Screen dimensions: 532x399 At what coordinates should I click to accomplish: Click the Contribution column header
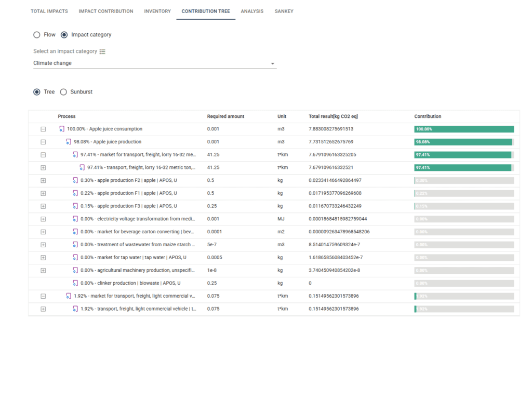pyautogui.click(x=428, y=116)
